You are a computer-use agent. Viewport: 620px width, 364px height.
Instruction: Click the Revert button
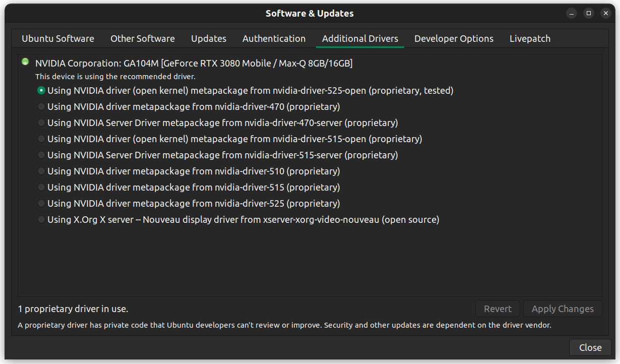pyautogui.click(x=498, y=309)
